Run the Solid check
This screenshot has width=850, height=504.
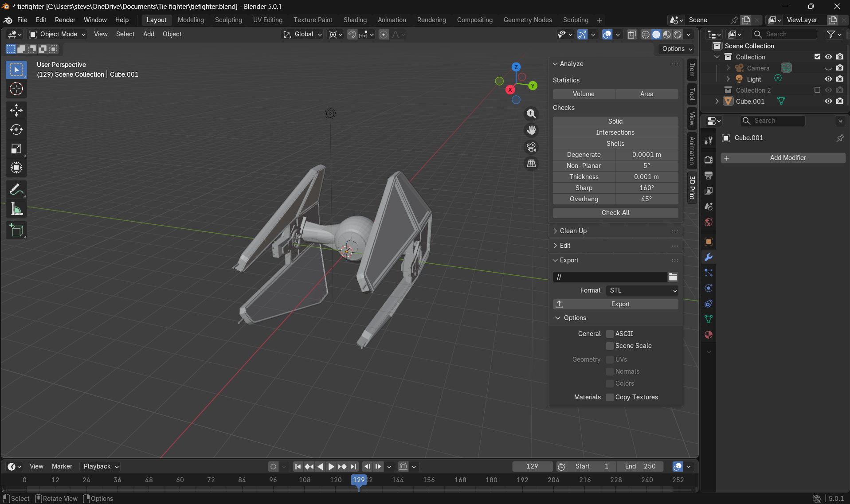tap(615, 121)
